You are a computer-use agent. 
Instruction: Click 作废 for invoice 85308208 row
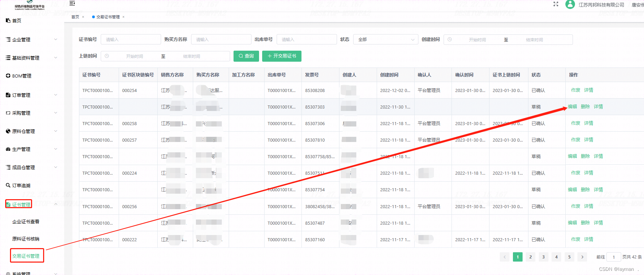pos(576,90)
